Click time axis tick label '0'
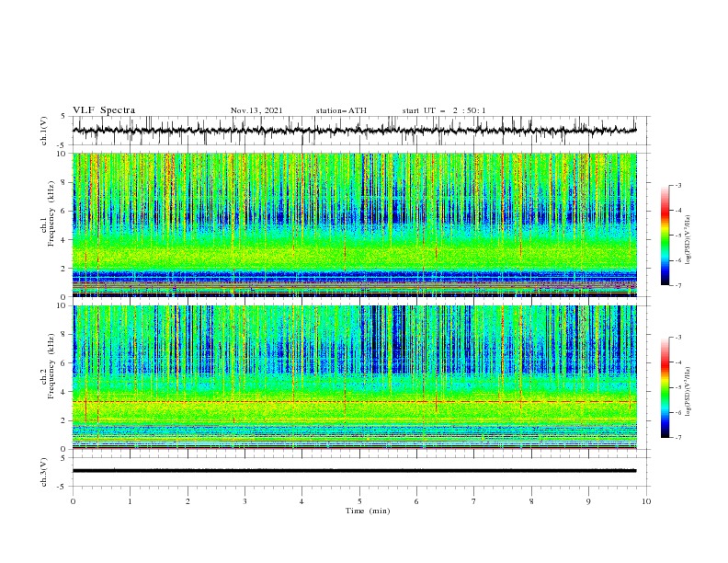 coord(73,501)
